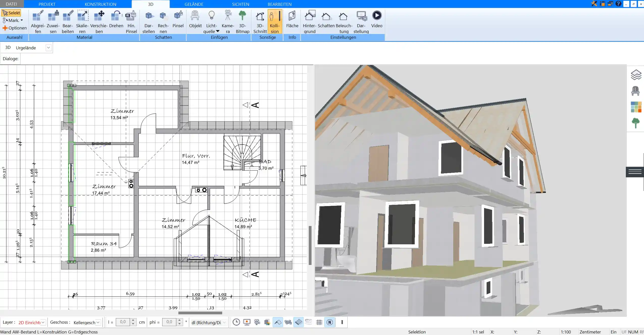The height and width of the screenshot is (335, 644).
Task: Select the shadow Pinsel tool
Action: [178, 19]
